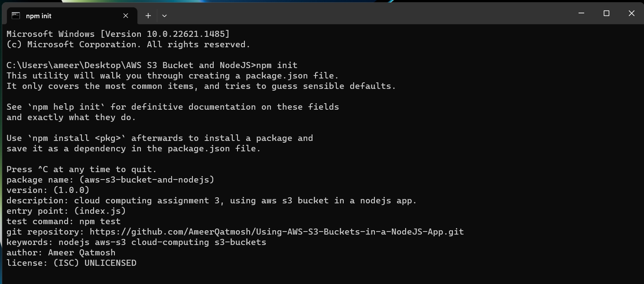Viewport: 644px width, 284px height.
Task: Click the test command value 'npm test'
Action: 100,221
